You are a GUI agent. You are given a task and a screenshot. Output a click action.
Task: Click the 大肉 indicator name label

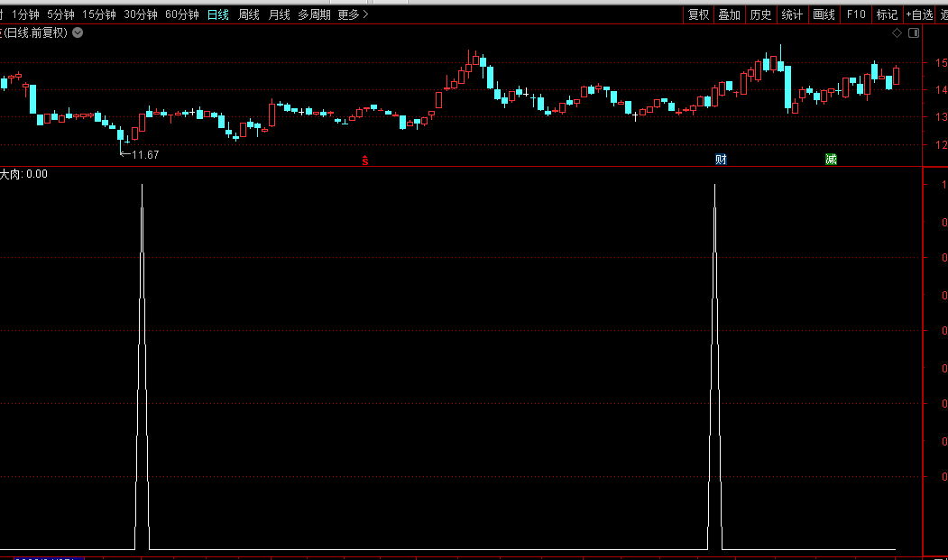point(12,174)
